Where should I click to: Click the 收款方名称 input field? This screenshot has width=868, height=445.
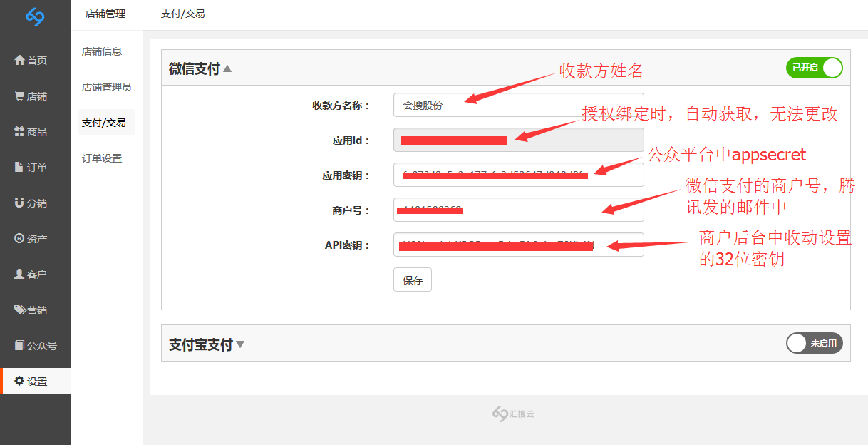click(518, 105)
